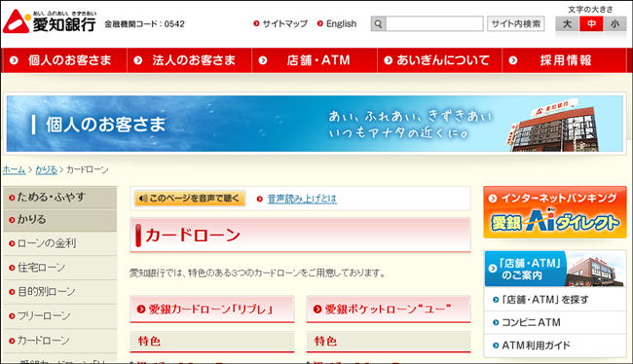Open カードローン in sidebar
Image resolution: width=633 pixels, height=364 pixels.
60,341
